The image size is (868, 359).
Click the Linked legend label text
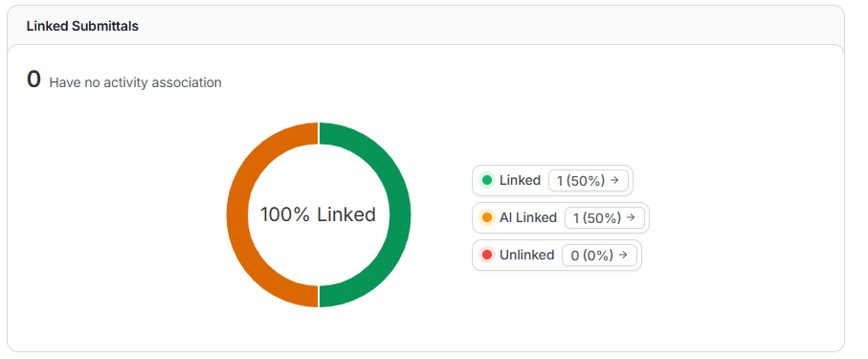pos(520,180)
